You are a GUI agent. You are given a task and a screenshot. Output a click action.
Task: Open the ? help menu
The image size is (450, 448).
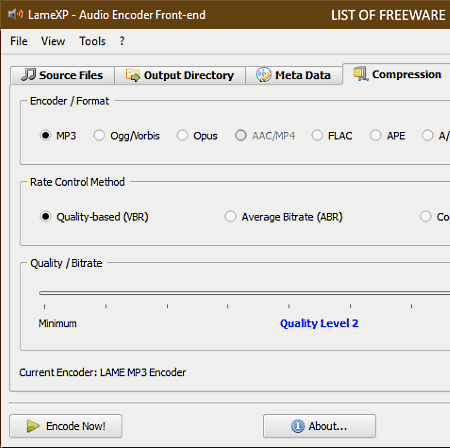point(122,41)
